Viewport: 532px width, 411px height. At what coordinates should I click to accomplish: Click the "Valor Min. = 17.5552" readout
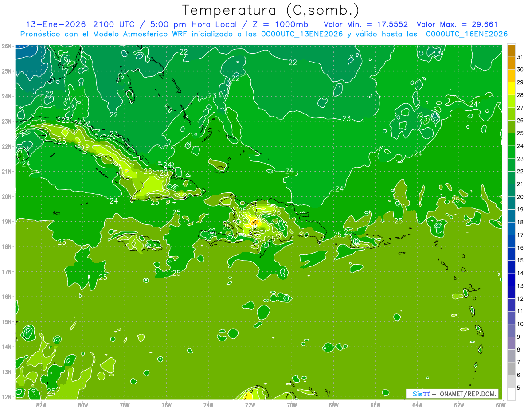click(366, 24)
